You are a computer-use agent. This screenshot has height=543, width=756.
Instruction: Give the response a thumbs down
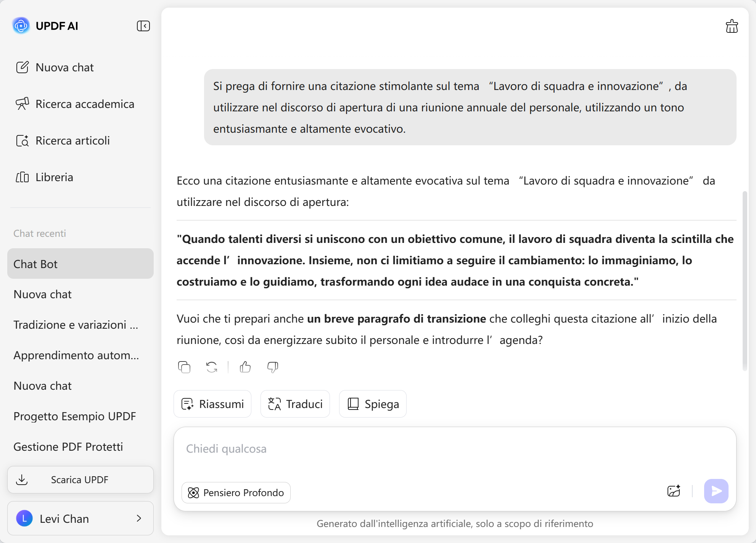pyautogui.click(x=273, y=367)
